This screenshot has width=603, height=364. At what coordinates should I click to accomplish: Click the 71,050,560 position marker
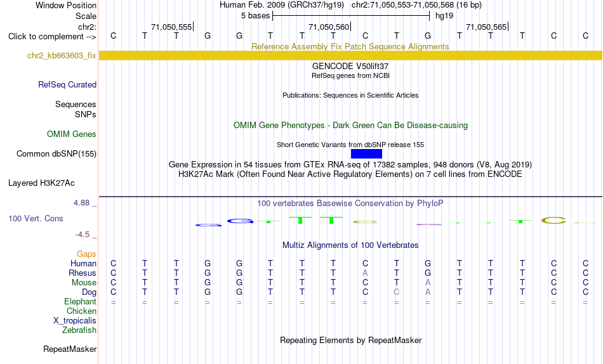[x=329, y=27]
